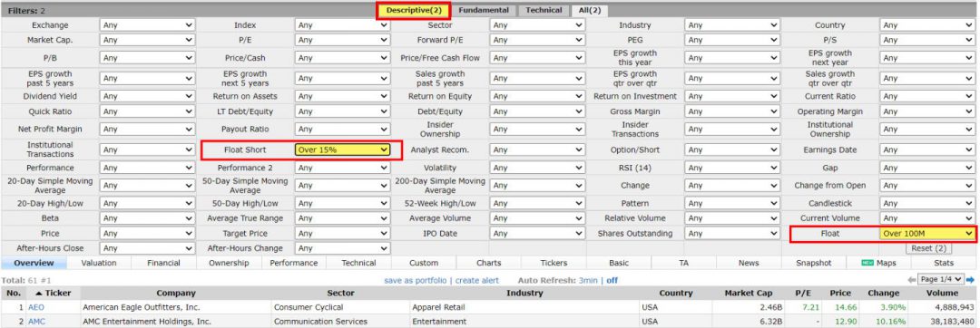Open the Earnings Date dropdown

point(927,150)
